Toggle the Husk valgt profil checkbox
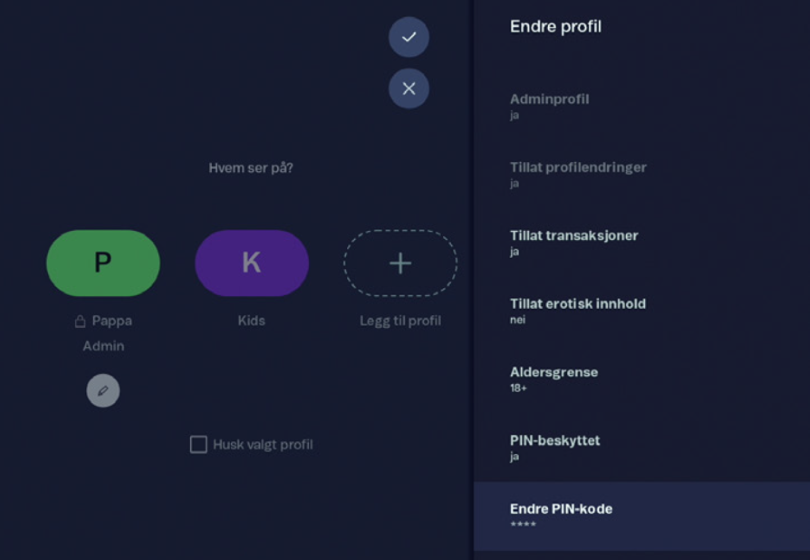This screenshot has height=560, width=810. pyautogui.click(x=198, y=444)
